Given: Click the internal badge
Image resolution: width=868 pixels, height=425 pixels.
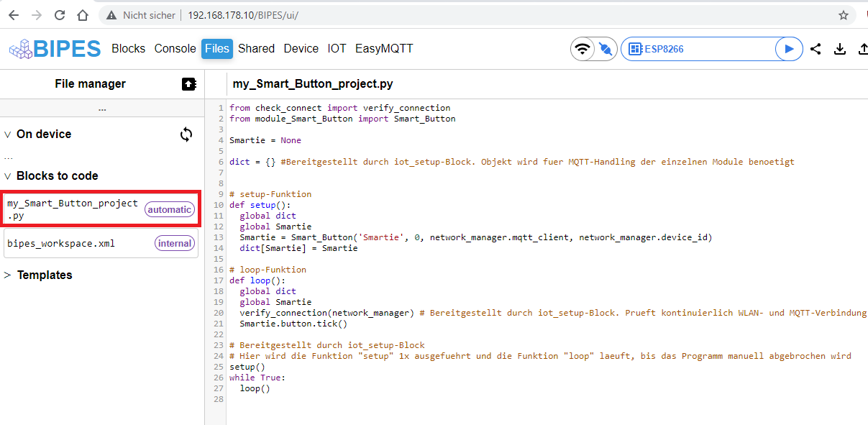Looking at the screenshot, I should tap(175, 243).
